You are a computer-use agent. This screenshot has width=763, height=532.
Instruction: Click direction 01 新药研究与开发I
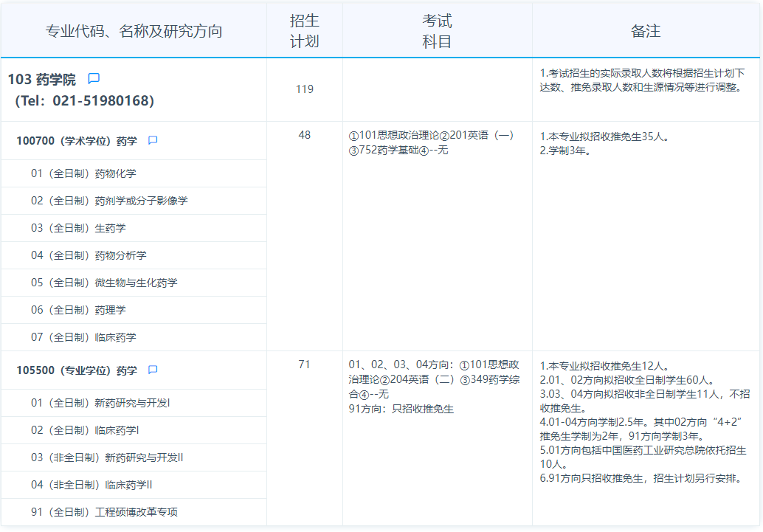pyautogui.click(x=100, y=403)
